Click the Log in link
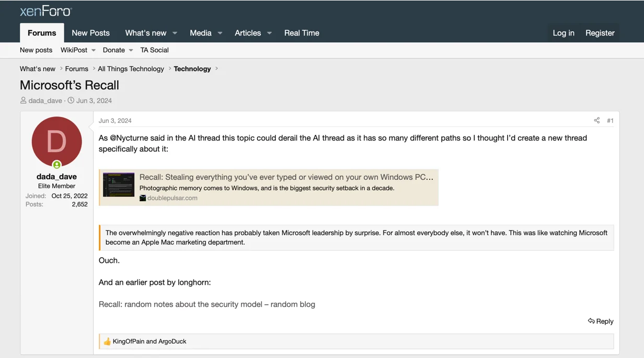The image size is (644, 358). point(563,33)
